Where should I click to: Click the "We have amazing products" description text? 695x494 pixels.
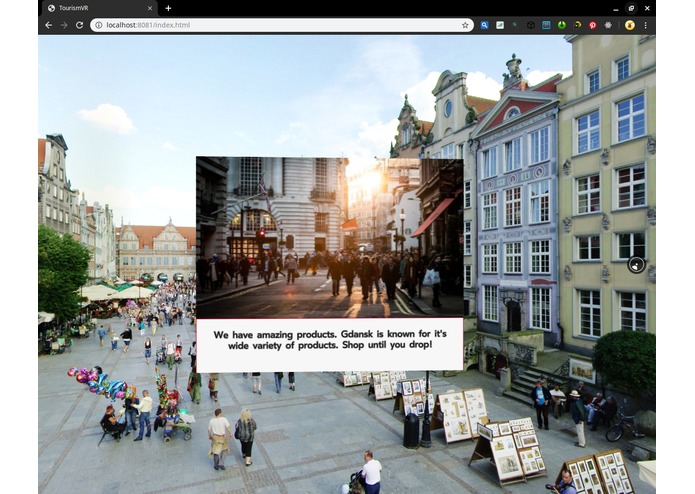330,340
